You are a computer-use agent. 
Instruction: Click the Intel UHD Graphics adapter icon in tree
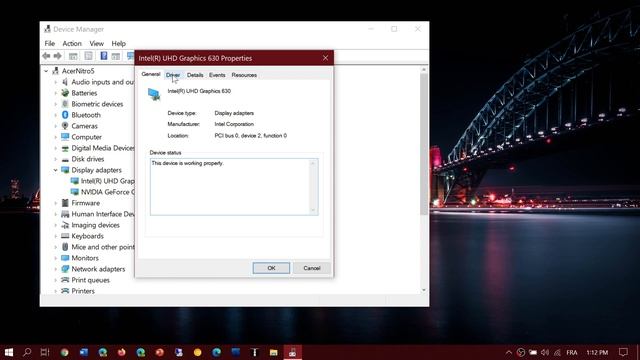coord(75,181)
